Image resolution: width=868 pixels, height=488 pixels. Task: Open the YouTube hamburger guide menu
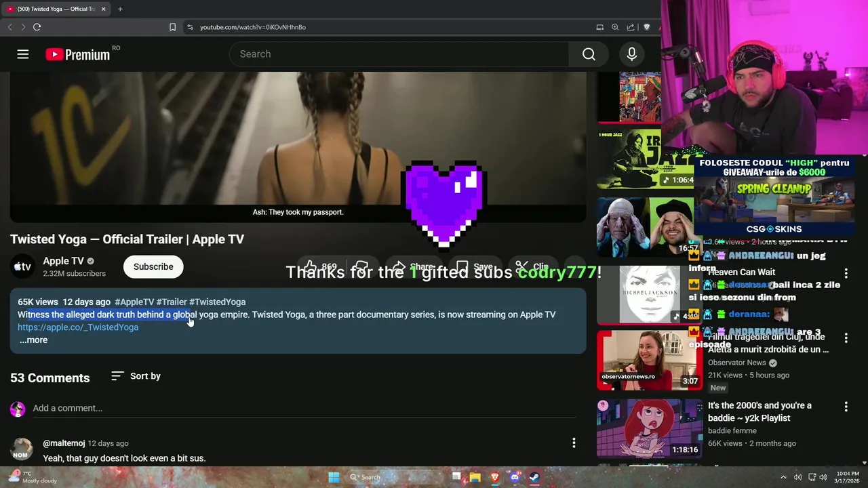(23, 54)
